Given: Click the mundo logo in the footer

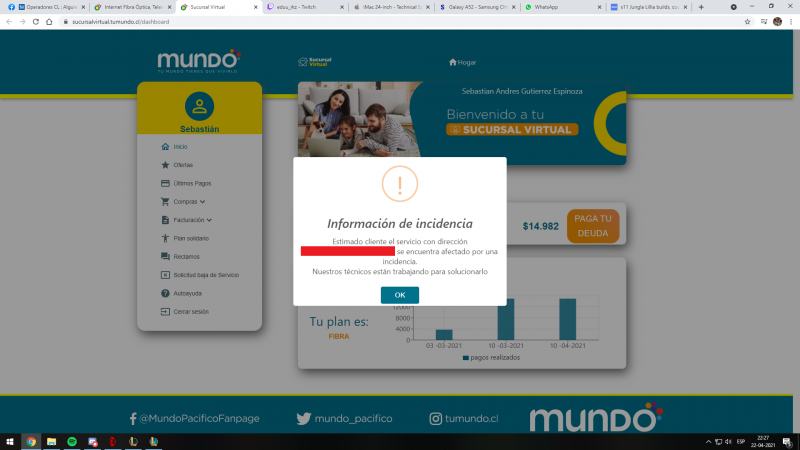Looking at the screenshot, I should pos(596,417).
